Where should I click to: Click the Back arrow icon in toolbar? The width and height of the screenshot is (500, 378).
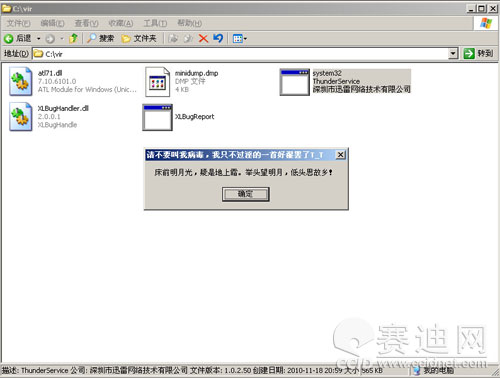click(x=9, y=39)
